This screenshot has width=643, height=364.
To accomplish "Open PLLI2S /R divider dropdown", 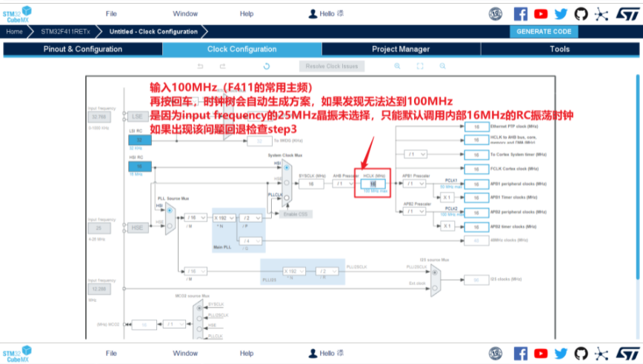I will pos(327,271).
